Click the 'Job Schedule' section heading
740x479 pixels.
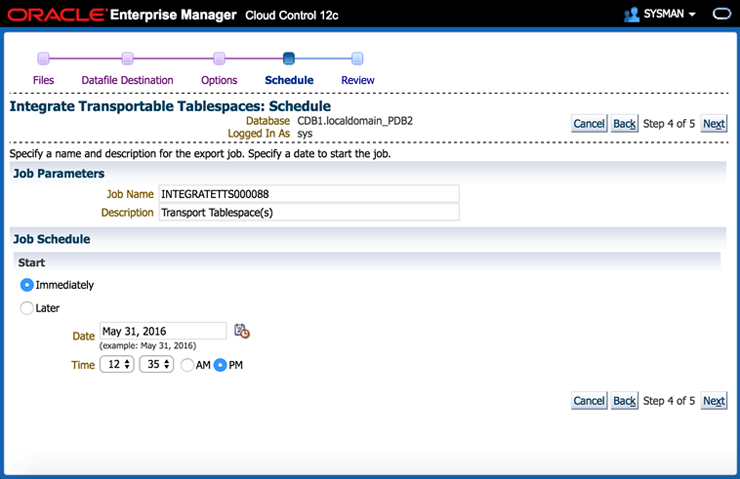[x=51, y=239]
